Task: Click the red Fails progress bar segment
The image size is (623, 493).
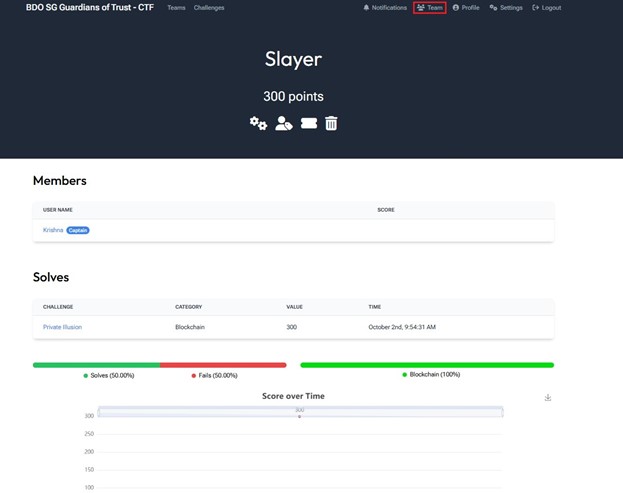Action: tap(223, 365)
